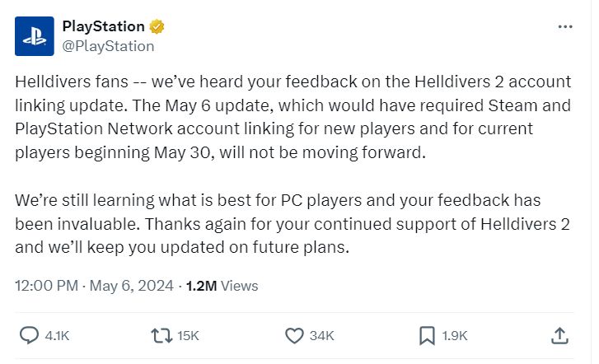Open the PlayStation profile avatar

click(35, 35)
